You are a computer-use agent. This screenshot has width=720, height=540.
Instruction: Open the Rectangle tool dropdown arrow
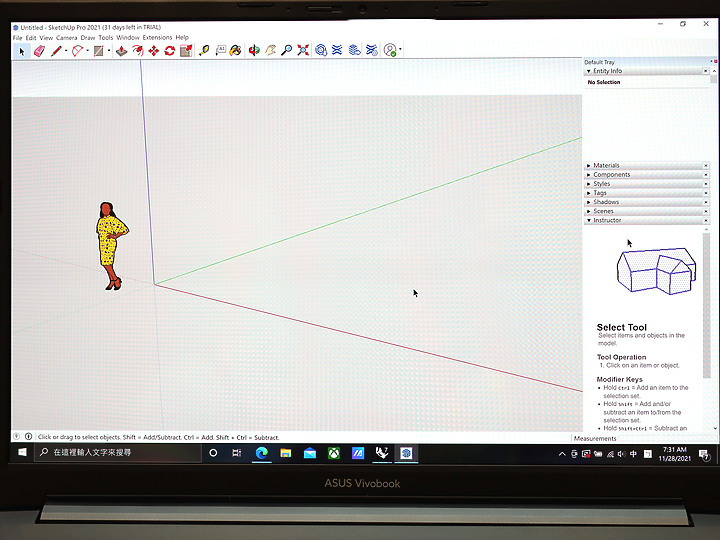click(x=109, y=51)
